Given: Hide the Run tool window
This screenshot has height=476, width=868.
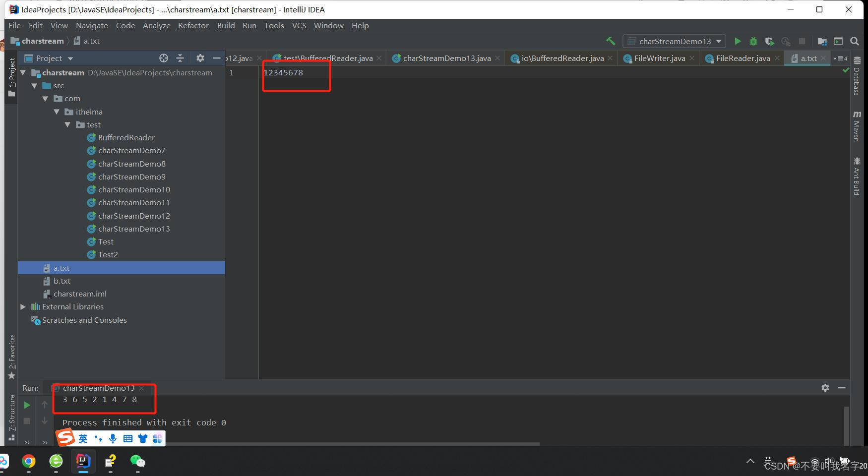Looking at the screenshot, I should [x=842, y=388].
